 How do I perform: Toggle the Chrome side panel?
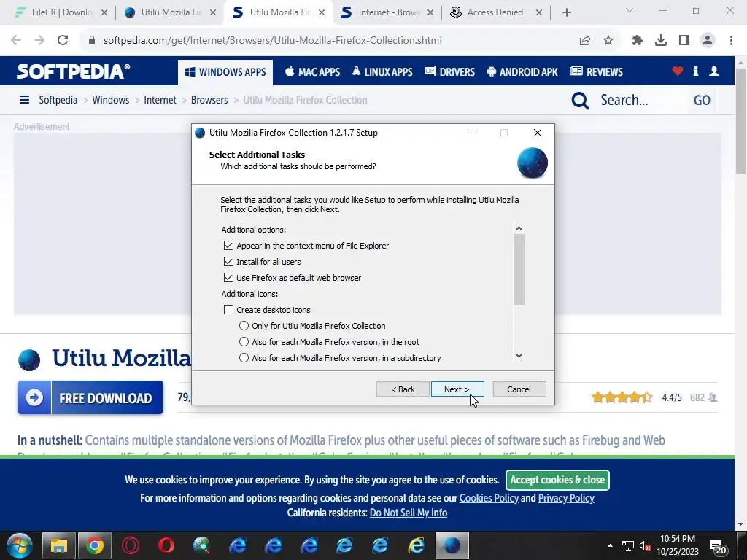point(684,41)
